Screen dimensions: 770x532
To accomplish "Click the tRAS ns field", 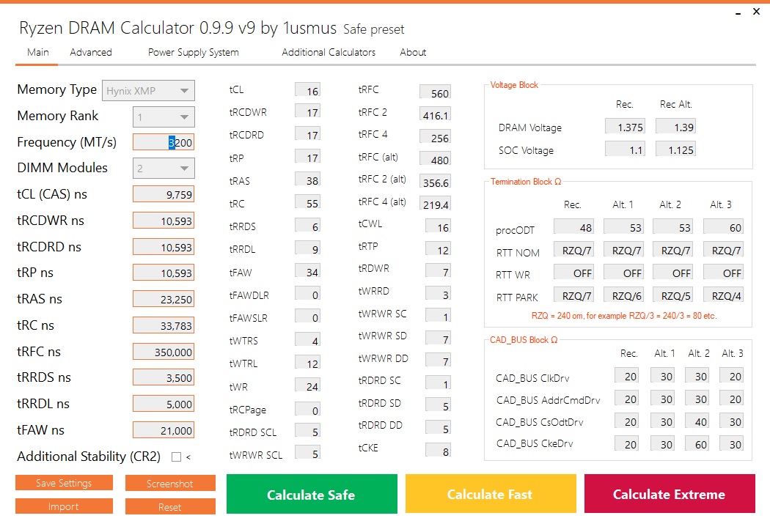I will pyautogui.click(x=164, y=299).
